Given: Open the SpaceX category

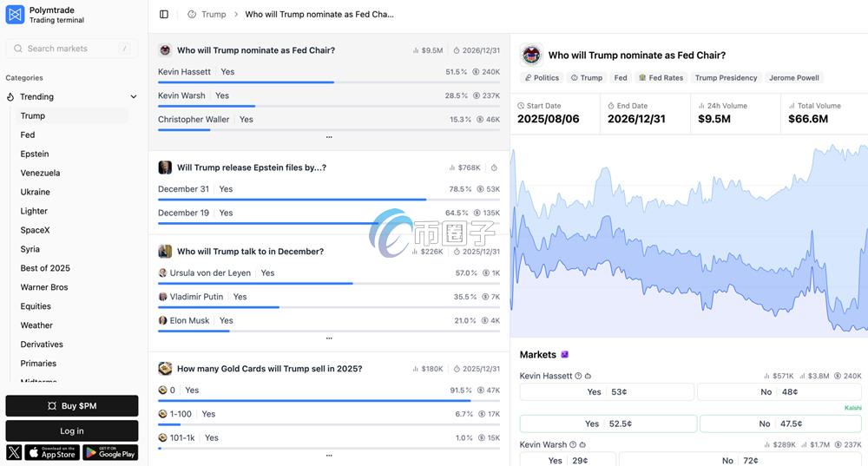Looking at the screenshot, I should point(36,230).
